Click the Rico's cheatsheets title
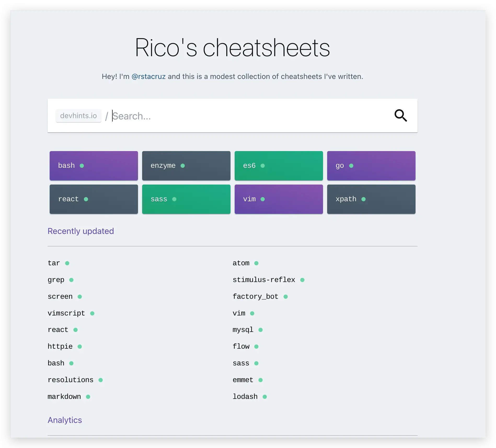Viewport: 496px width, 448px height. pos(232,48)
